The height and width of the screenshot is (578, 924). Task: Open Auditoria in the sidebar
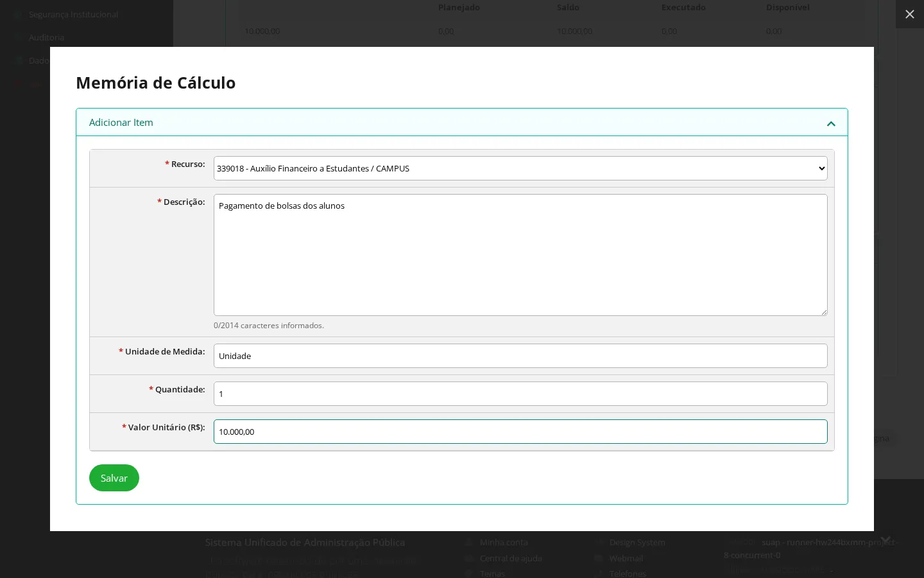pyautogui.click(x=46, y=37)
